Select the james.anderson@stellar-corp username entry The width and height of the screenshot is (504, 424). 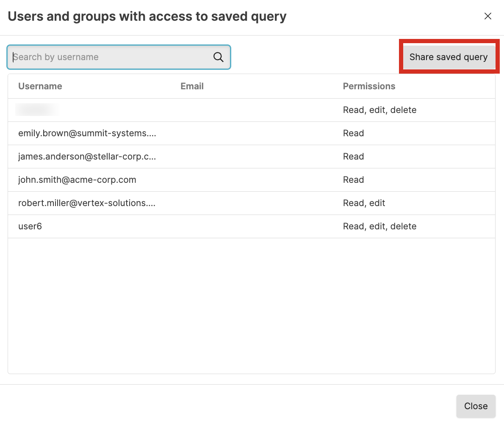87,157
